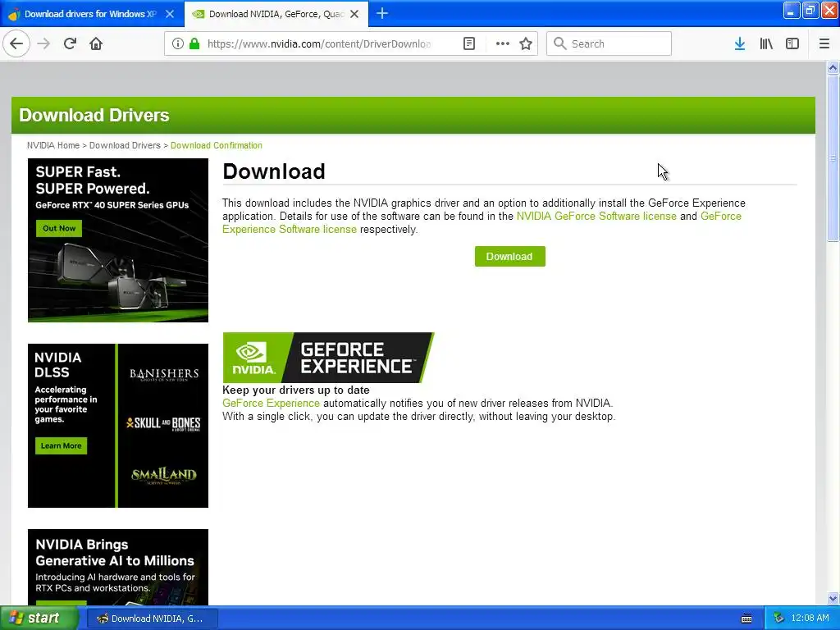Open the downloads panel arrow
This screenshot has width=840, height=630.
click(x=740, y=44)
